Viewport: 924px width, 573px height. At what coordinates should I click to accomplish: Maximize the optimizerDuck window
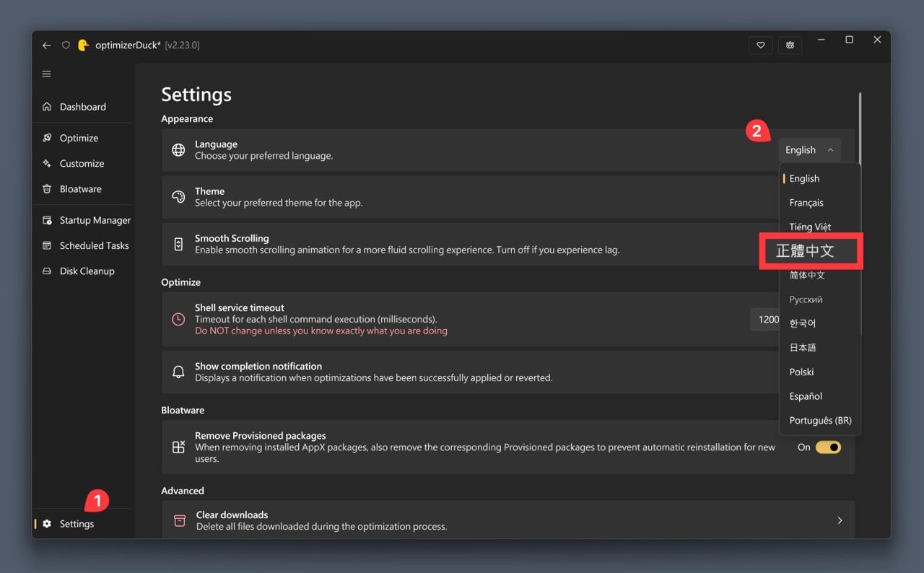click(x=849, y=40)
